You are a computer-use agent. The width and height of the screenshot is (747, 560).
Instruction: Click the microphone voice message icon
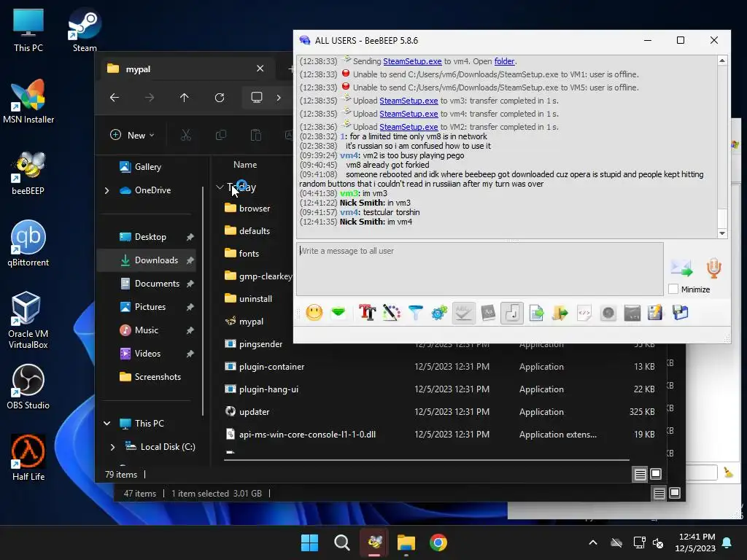coord(713,268)
